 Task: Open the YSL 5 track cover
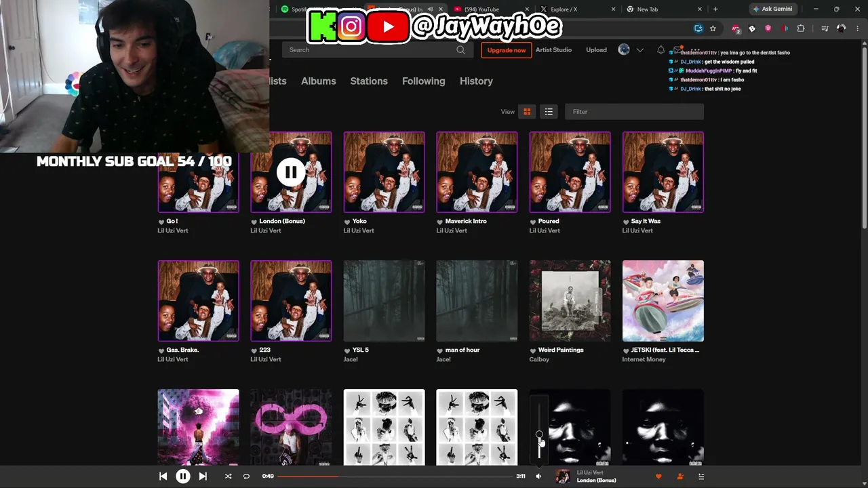[x=384, y=301]
